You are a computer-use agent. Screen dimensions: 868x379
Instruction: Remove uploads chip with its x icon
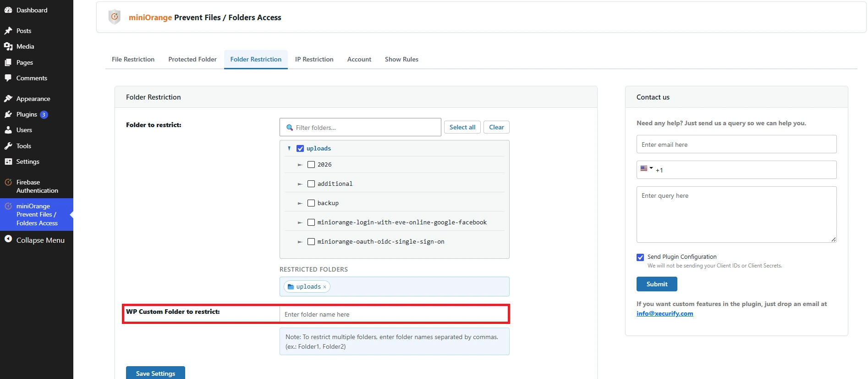click(324, 287)
